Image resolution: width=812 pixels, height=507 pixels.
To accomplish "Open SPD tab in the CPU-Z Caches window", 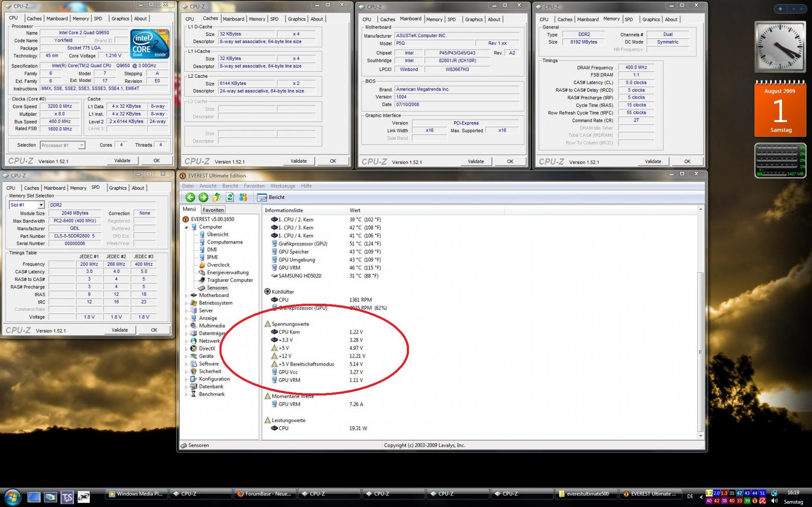I will (x=274, y=19).
